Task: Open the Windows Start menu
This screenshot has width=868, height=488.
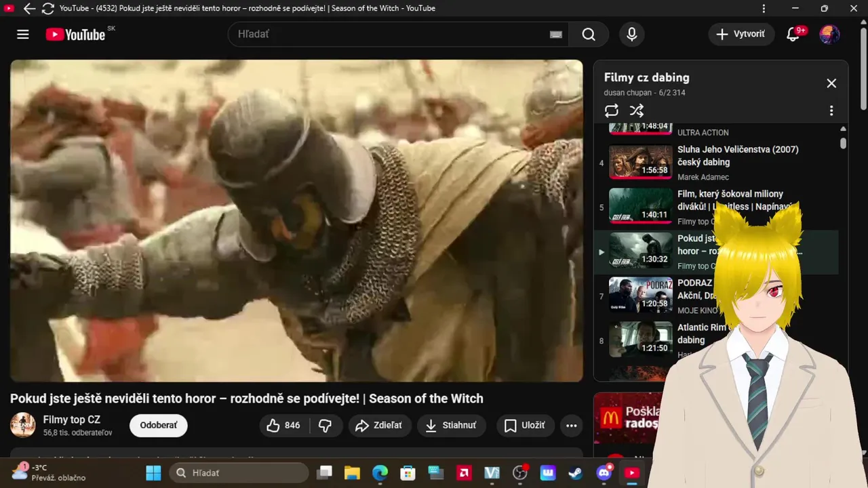Action: point(154,472)
